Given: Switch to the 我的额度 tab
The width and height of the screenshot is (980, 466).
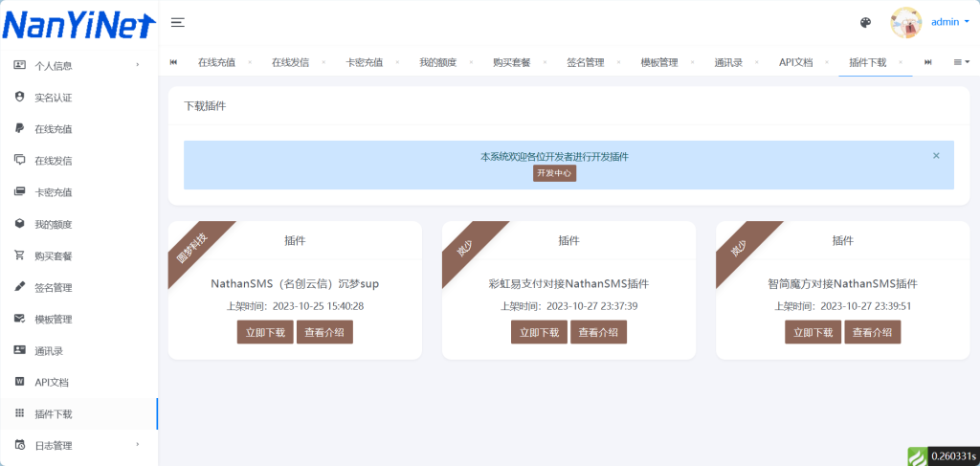Looking at the screenshot, I should click(x=437, y=62).
